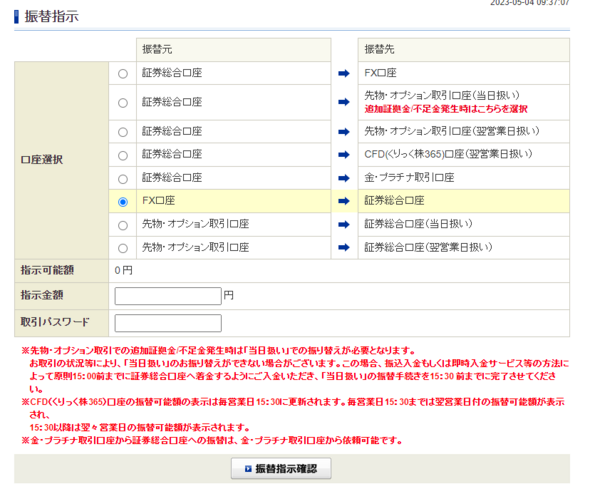Select radio for 証券総合口座 to FX口座 transfer
Screen dimensions: 600x489
[x=122, y=73]
